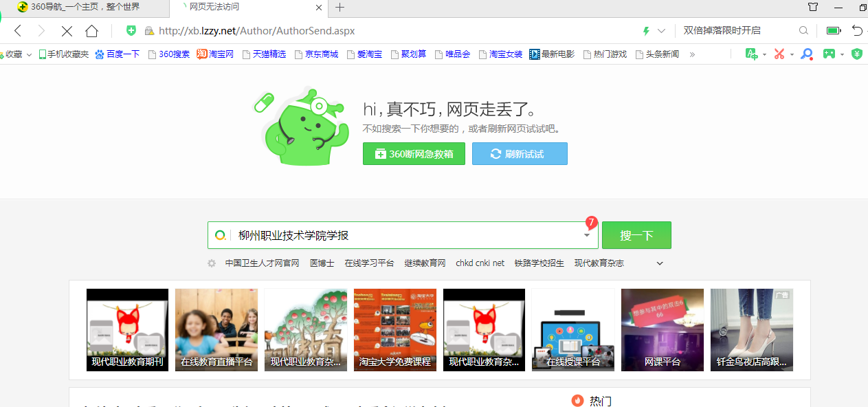868x407 pixels.
Task: Open the 在线教育直播平台 thumbnail
Action: (x=216, y=330)
